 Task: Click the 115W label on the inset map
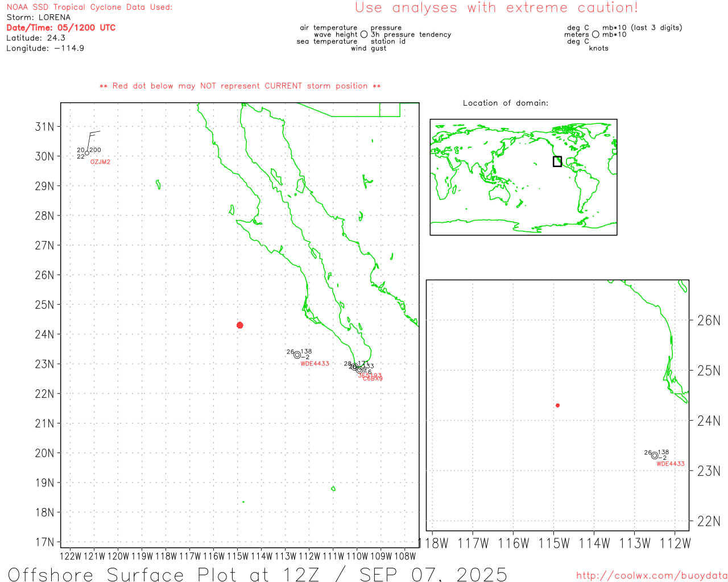[554, 544]
